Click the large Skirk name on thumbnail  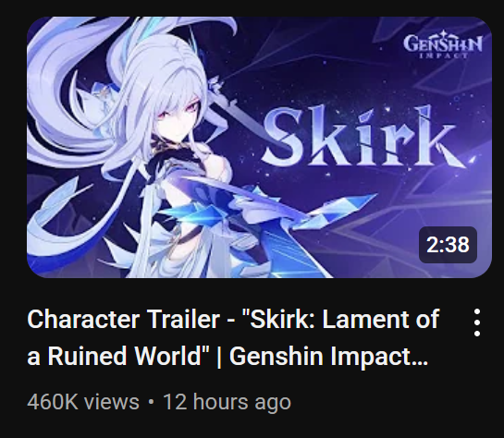click(363, 136)
